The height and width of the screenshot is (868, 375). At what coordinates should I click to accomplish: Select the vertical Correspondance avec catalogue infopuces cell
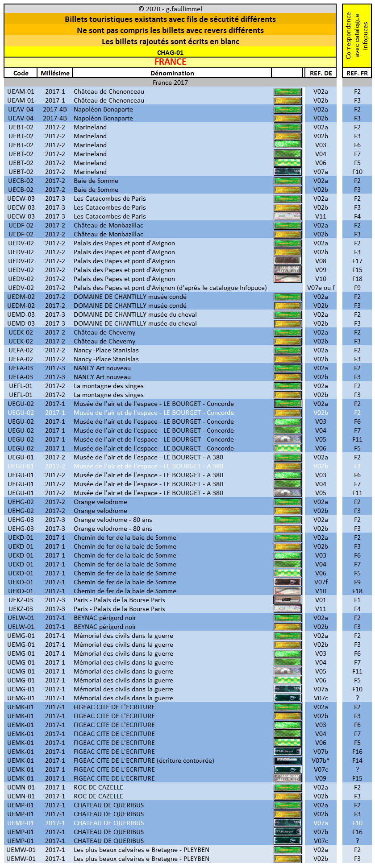point(357,36)
